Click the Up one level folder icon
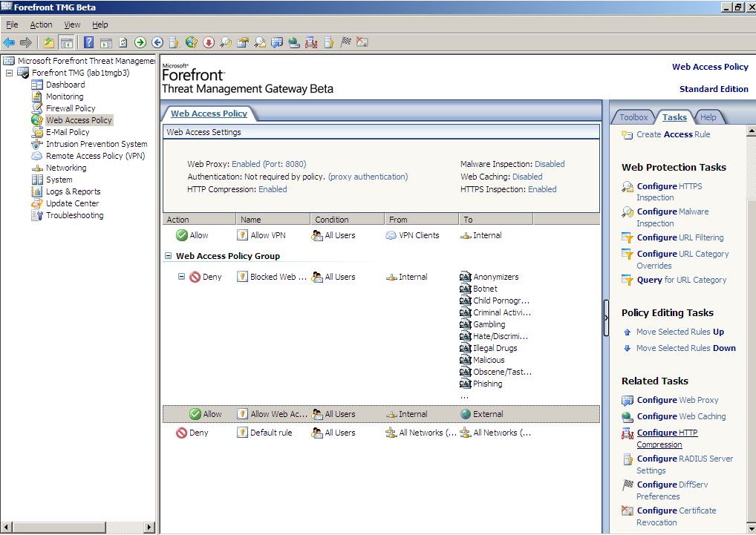Screen dimensions: 756x535 (49, 42)
